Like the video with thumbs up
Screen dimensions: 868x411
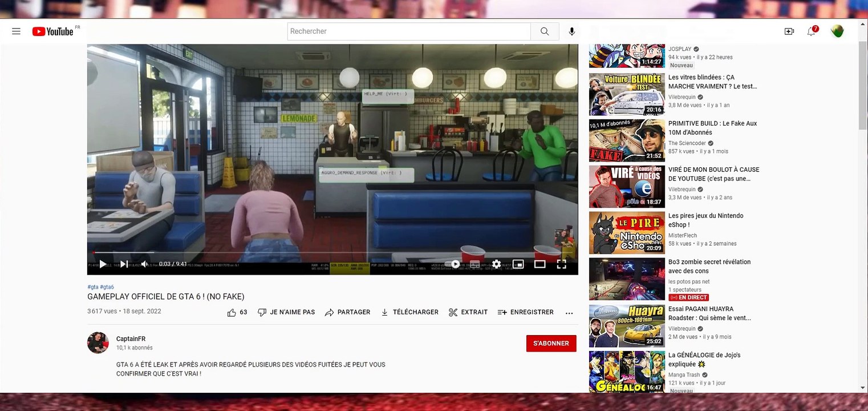pyautogui.click(x=237, y=312)
